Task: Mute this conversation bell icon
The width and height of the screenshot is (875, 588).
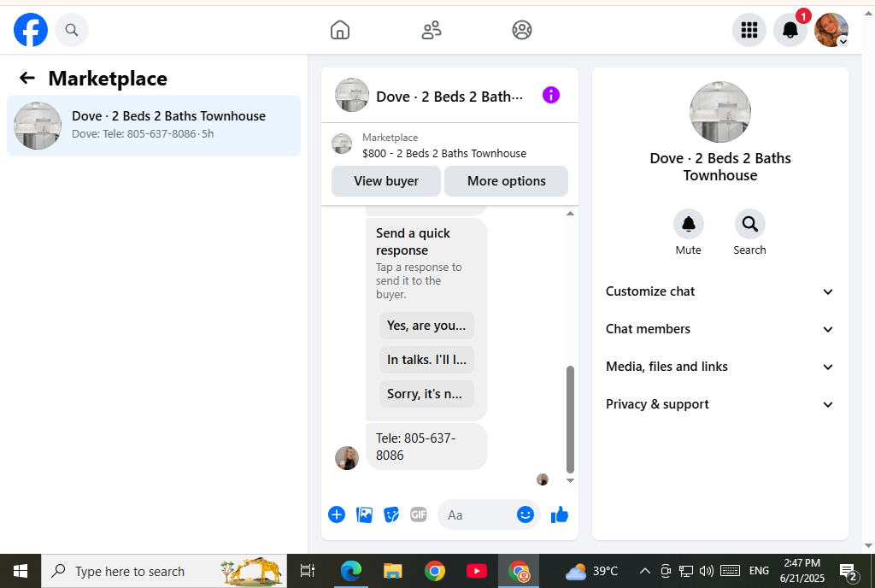Action: (x=688, y=224)
